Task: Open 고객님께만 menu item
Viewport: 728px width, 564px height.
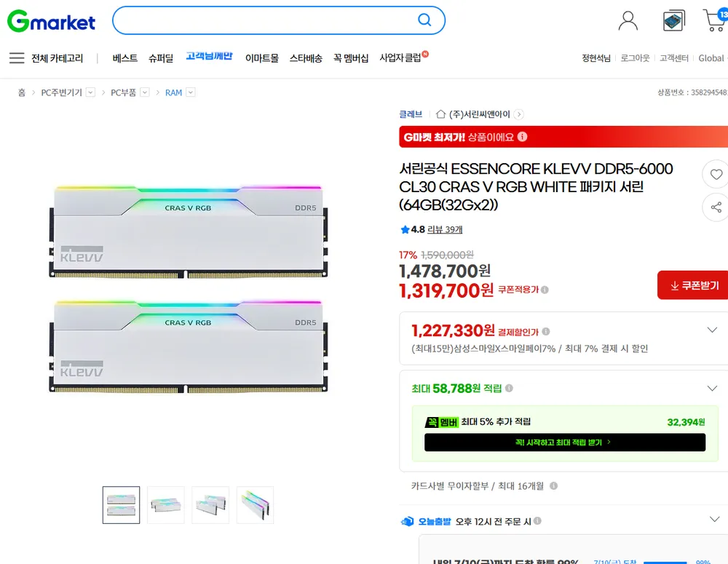Action: tap(209, 56)
